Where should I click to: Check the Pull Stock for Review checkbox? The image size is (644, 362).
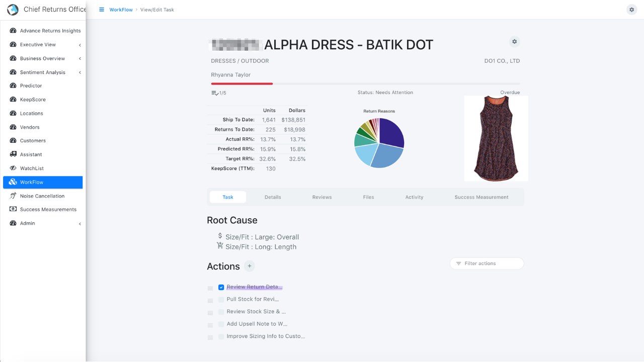221,299
